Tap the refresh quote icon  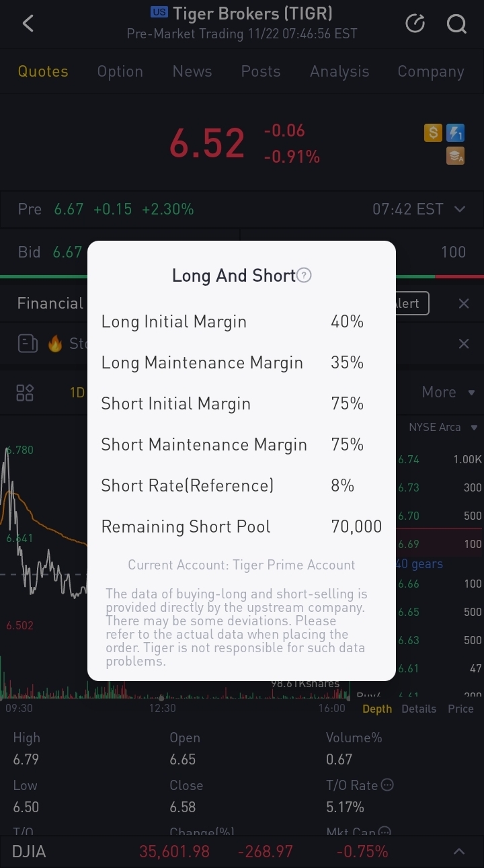(415, 24)
